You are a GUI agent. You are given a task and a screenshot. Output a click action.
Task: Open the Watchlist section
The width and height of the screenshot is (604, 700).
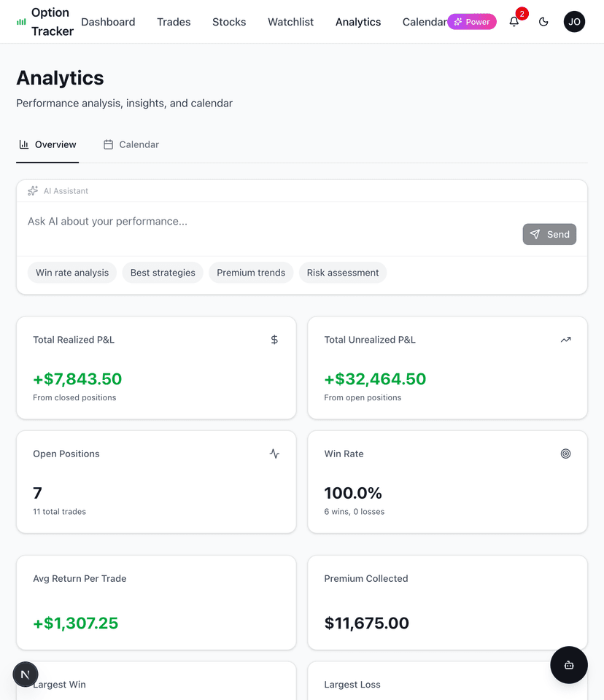pos(290,22)
